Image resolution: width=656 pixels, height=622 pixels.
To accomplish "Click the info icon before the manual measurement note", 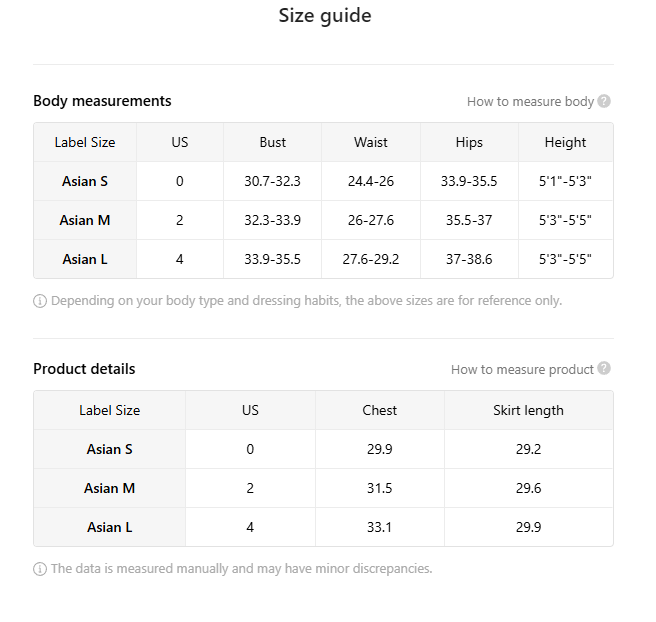I will pos(40,569).
